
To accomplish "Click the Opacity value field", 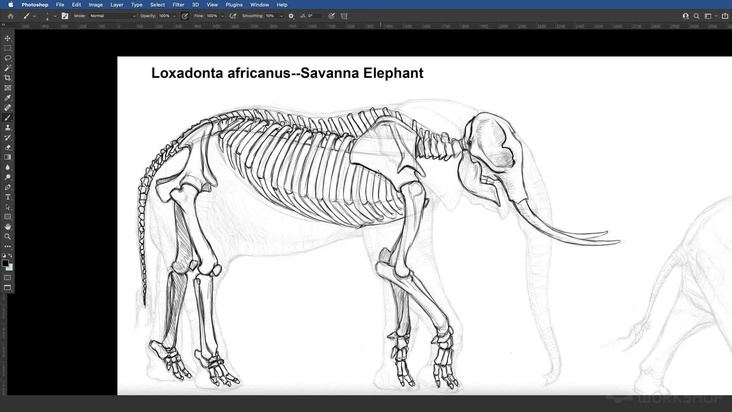I will tap(164, 16).
